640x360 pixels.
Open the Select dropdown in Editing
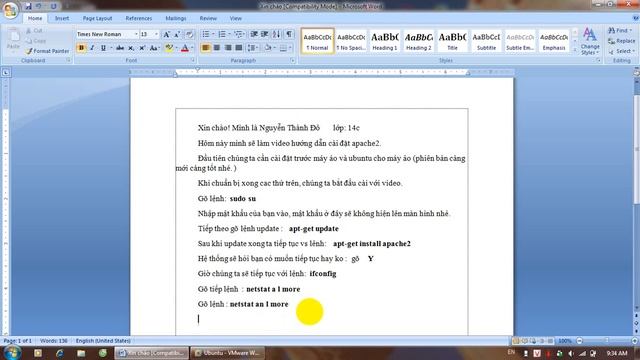633,51
